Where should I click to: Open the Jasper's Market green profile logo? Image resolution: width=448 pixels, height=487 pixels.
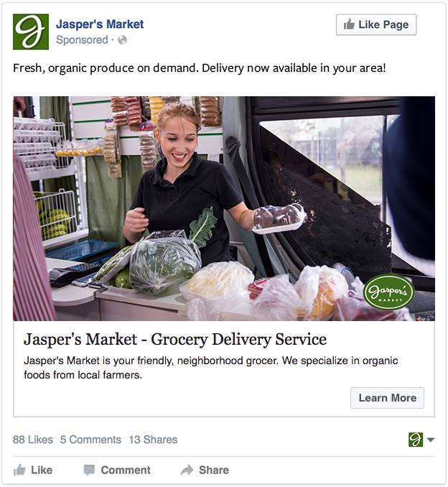click(31, 32)
